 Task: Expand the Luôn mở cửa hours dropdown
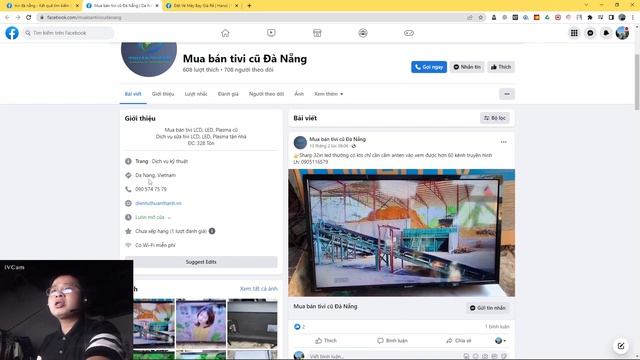[x=153, y=217]
